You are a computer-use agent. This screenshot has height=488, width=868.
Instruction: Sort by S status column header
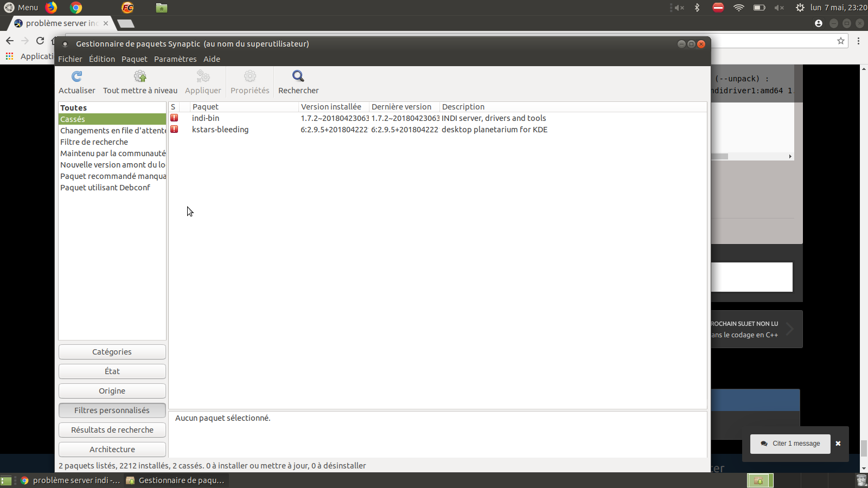pos(174,107)
